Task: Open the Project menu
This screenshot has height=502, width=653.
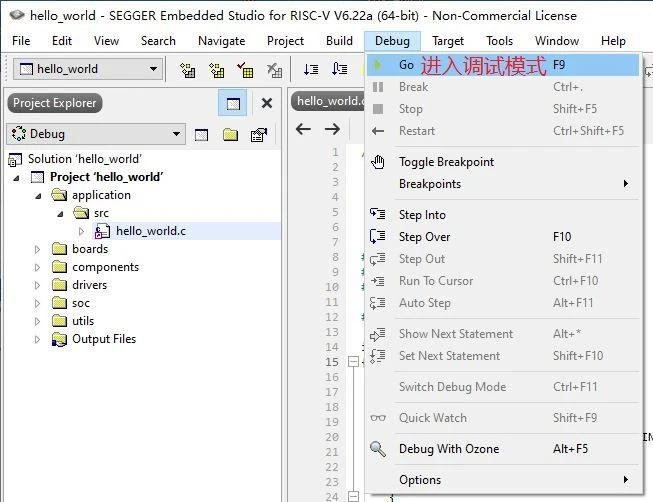Action: (285, 41)
